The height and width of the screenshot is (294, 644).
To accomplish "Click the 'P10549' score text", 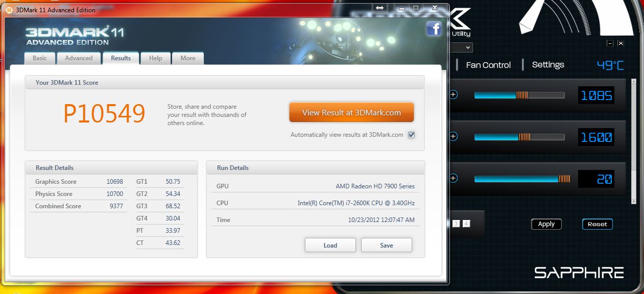I will point(104,113).
